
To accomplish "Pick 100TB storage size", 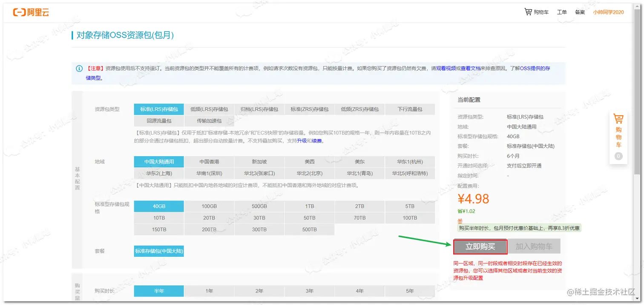I will pos(410,218).
